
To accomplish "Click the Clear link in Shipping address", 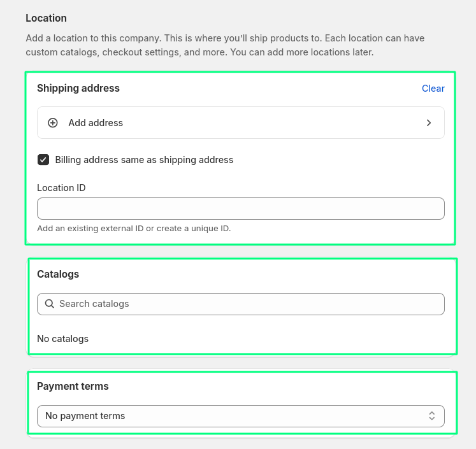I will tap(433, 89).
